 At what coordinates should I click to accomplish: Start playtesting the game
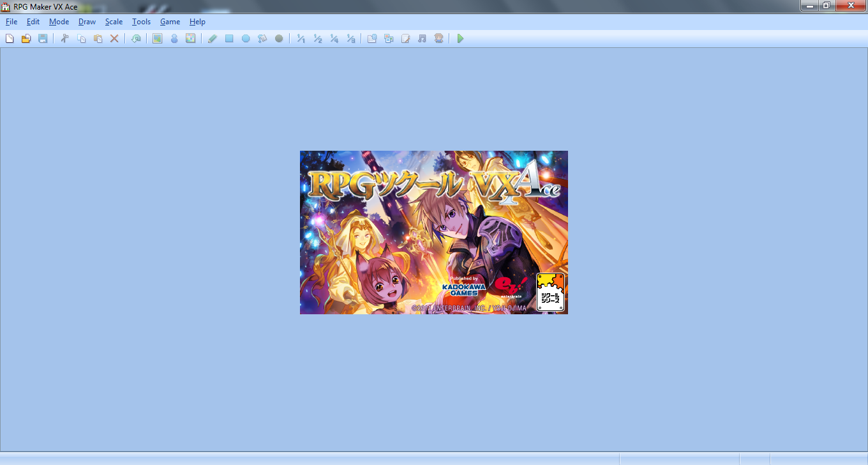(x=460, y=38)
